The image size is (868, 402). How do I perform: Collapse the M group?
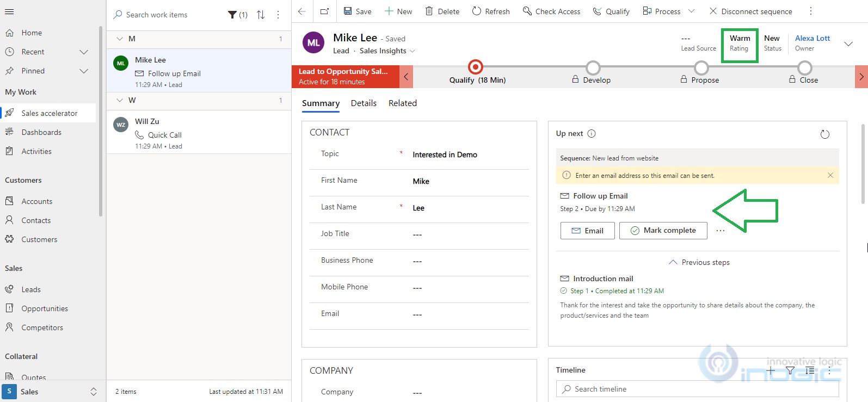tap(120, 39)
